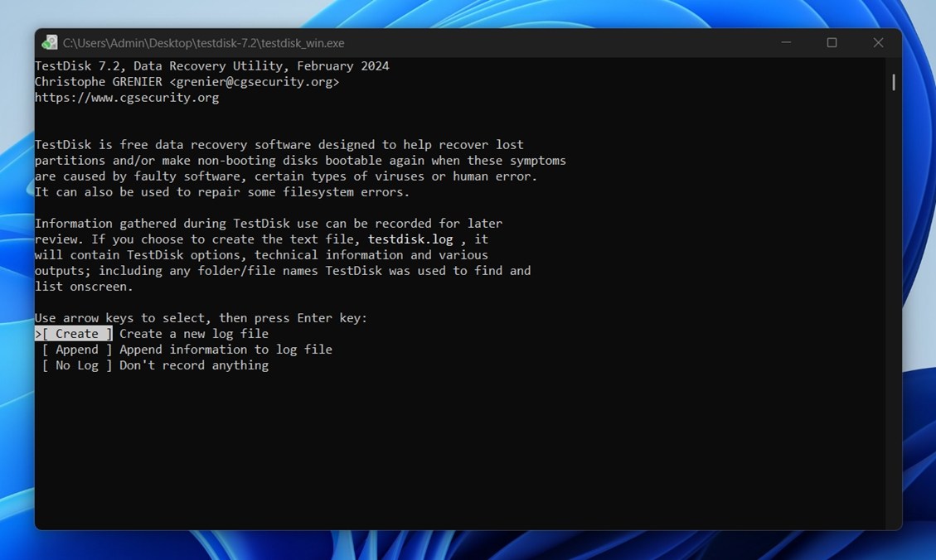Click the "Create a new log file" description

[194, 334]
